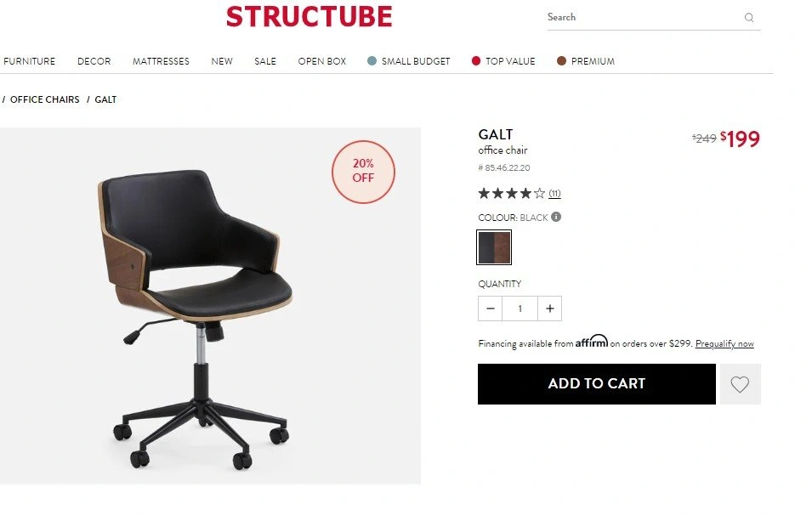Add chair to wishlist with heart icon
The width and height of the screenshot is (812, 515).
click(740, 384)
